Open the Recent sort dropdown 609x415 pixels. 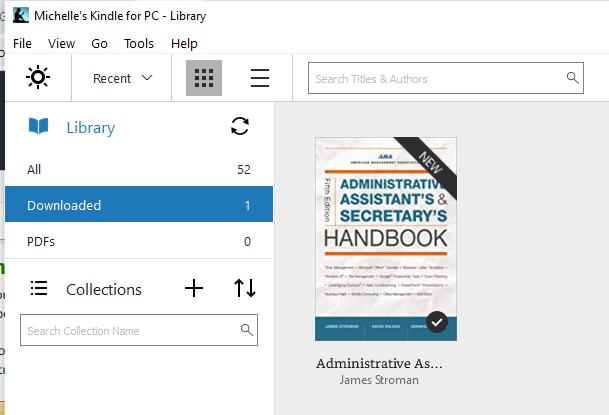[122, 78]
